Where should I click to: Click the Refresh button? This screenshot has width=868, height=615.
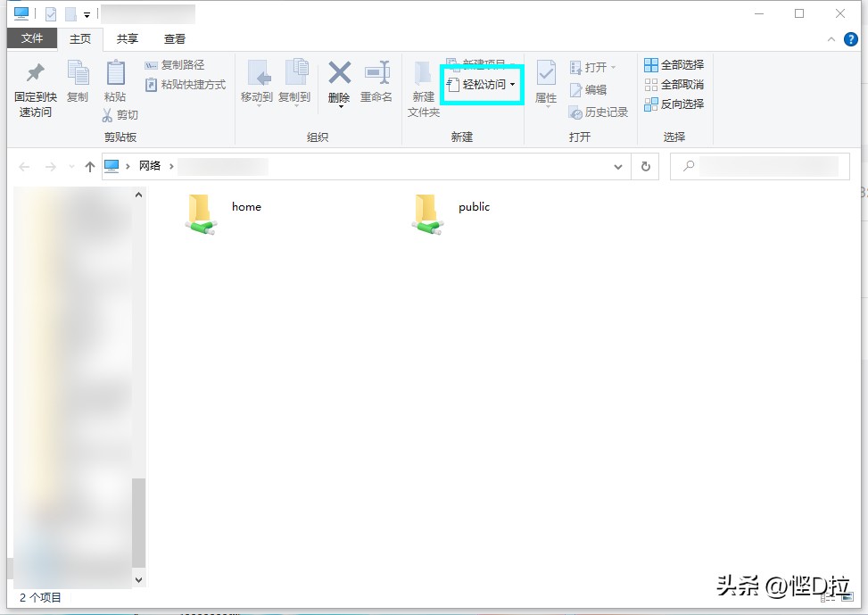[x=646, y=167]
